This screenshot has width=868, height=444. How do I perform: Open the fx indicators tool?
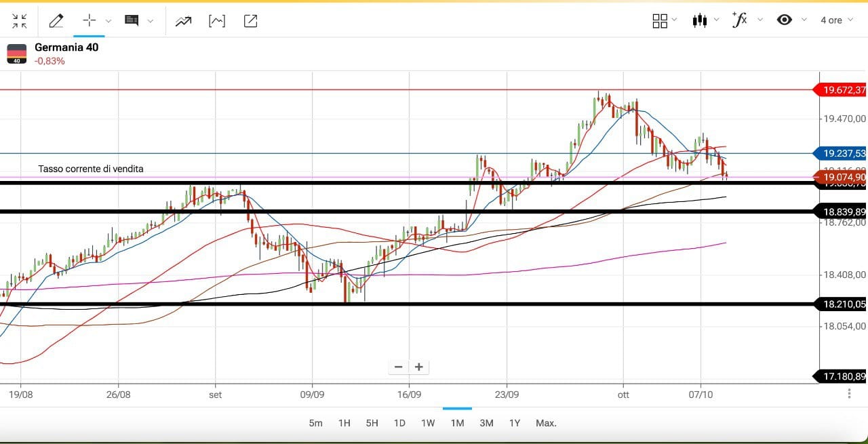pos(740,20)
